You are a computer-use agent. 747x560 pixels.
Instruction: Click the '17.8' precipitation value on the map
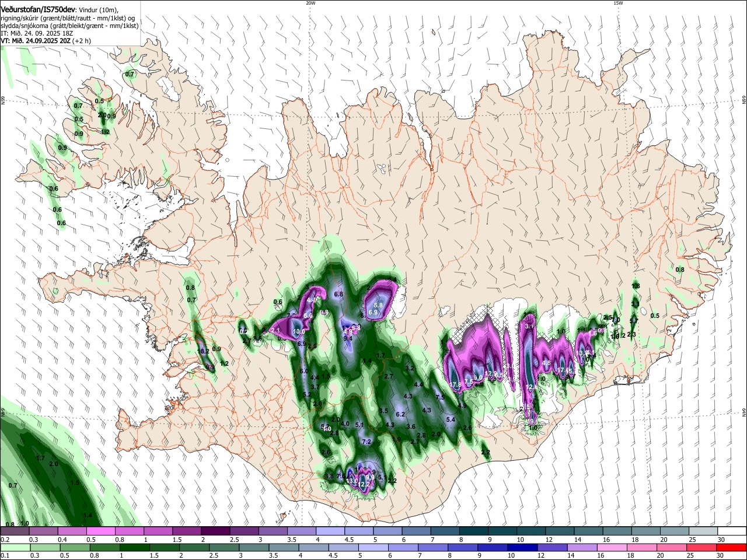point(456,384)
